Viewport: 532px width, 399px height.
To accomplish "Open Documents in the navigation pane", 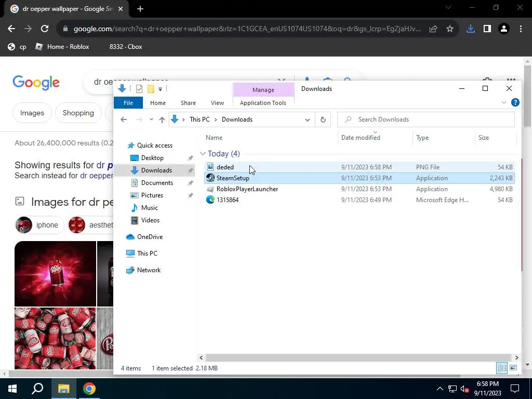I will [157, 183].
